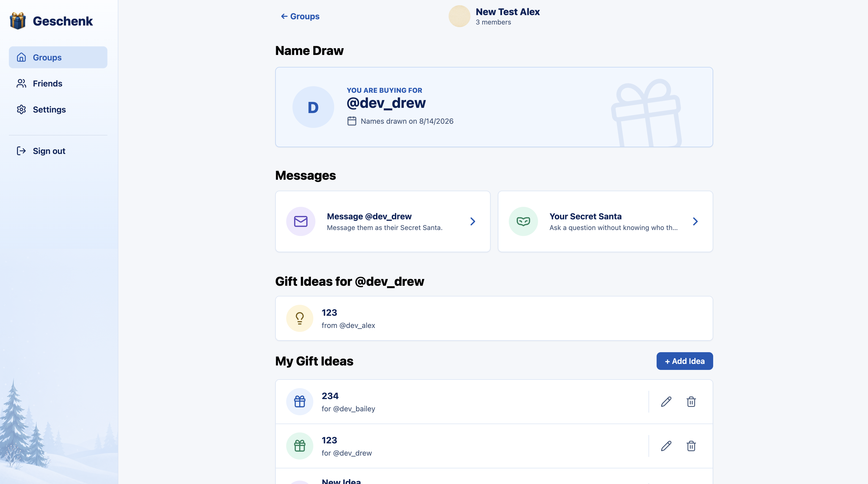This screenshot has width=868, height=484.
Task: Open the Your Secret Santa card
Action: (605, 221)
